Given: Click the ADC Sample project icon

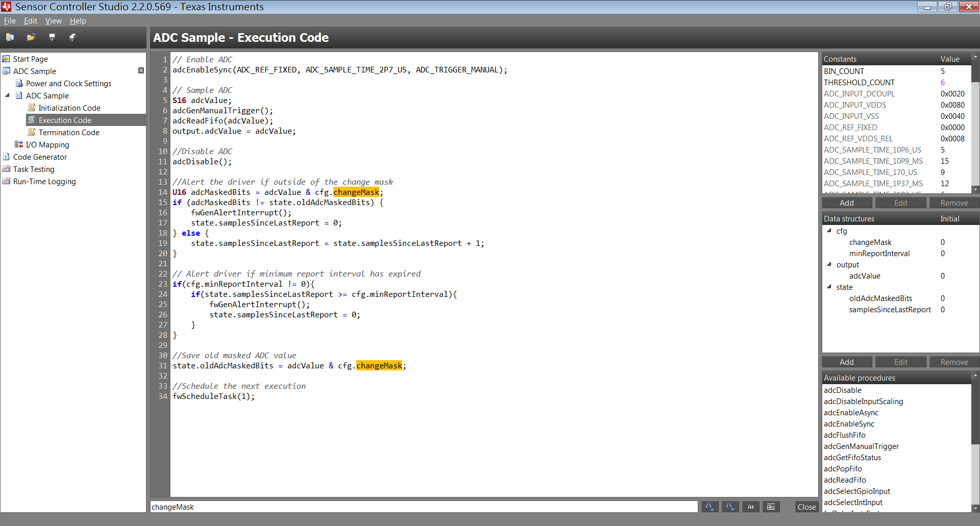Looking at the screenshot, I should pyautogui.click(x=6, y=71).
